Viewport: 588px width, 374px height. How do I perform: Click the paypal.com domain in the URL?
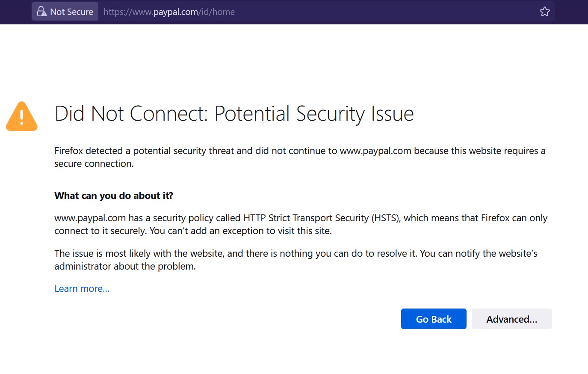tap(175, 12)
